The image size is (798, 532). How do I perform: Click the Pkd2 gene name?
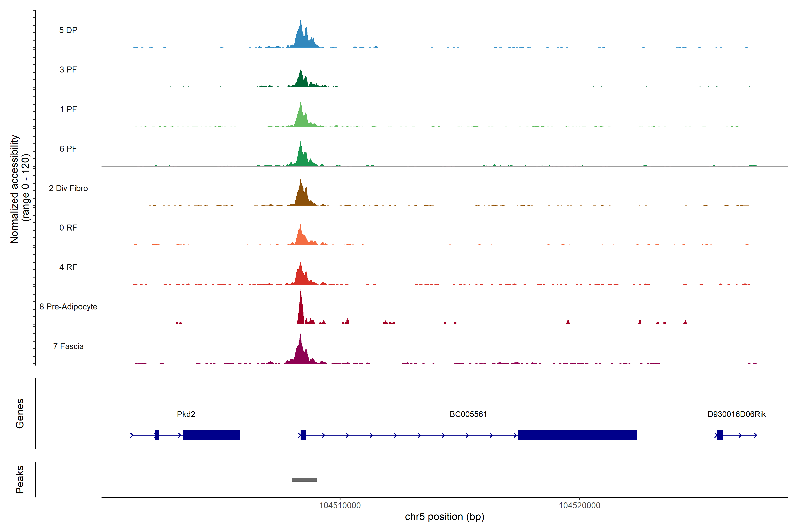pyautogui.click(x=186, y=414)
